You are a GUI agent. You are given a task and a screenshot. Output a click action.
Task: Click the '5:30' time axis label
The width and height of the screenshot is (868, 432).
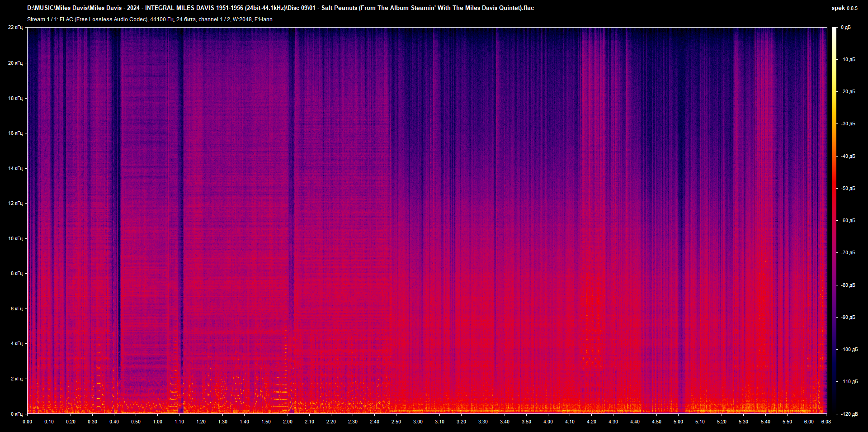pos(743,422)
